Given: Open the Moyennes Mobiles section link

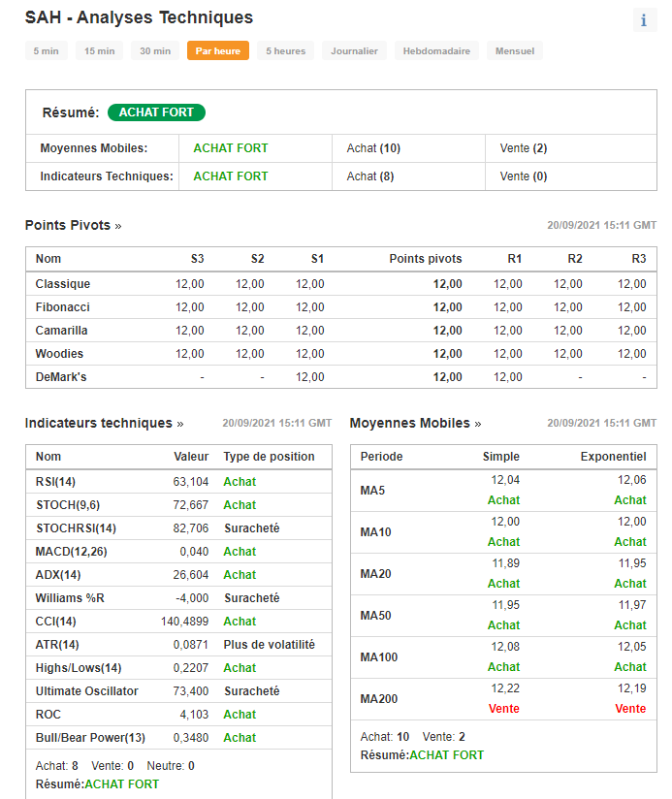Looking at the screenshot, I should tap(415, 423).
